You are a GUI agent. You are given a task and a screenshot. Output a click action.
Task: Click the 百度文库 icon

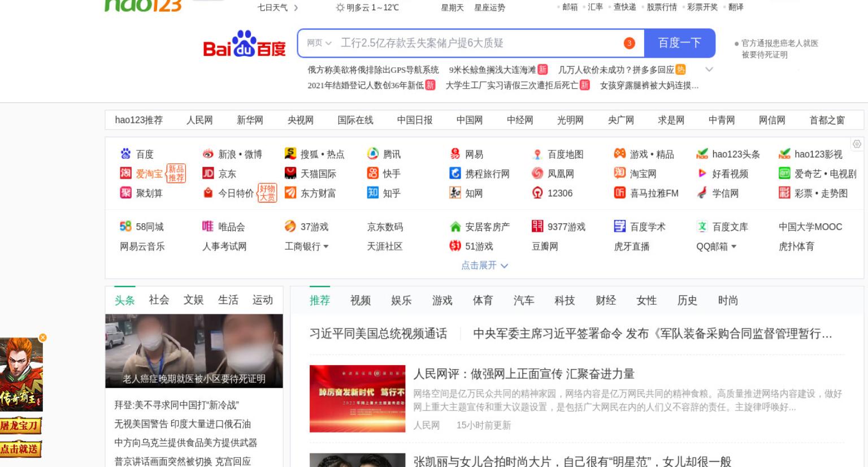click(x=702, y=226)
